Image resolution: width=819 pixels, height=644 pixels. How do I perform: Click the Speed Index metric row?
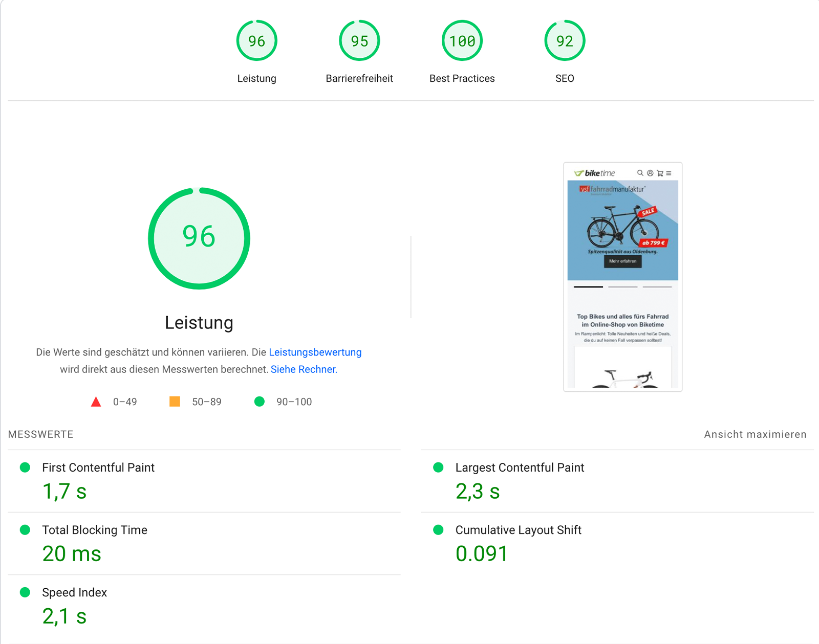(x=75, y=592)
